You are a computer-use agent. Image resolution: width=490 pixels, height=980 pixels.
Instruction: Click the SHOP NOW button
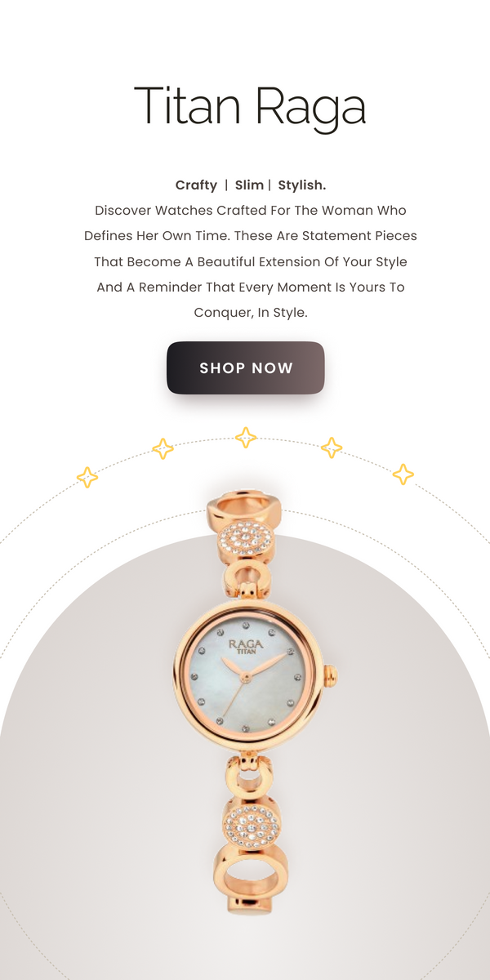pos(245,367)
